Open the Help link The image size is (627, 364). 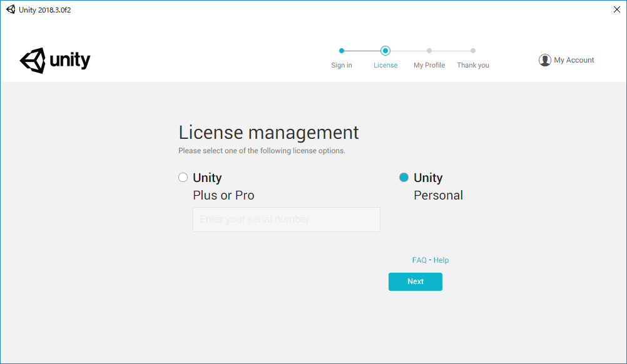pos(441,260)
